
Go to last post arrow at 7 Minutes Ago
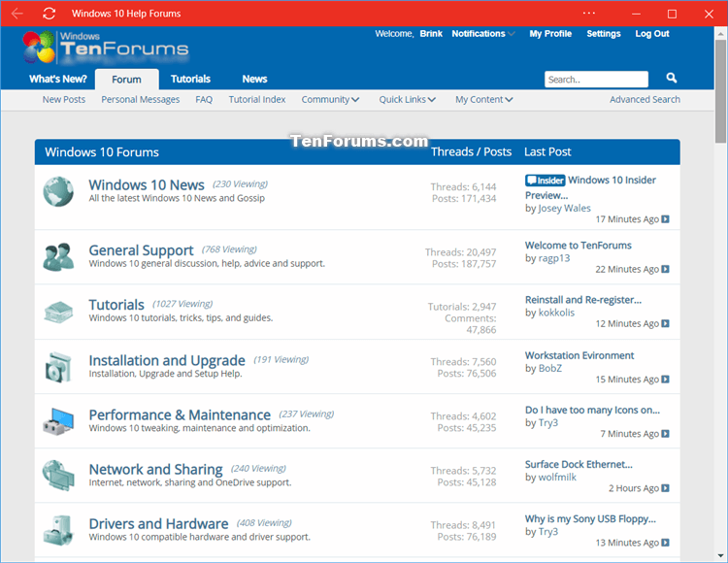[x=665, y=434]
